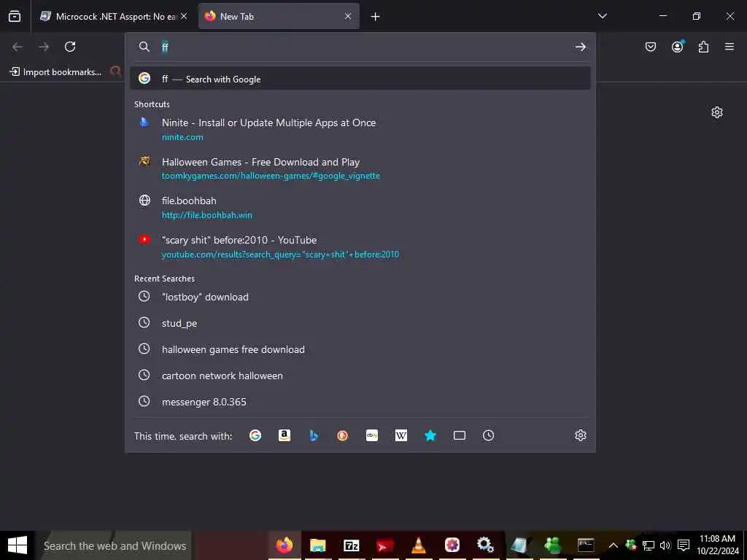The height and width of the screenshot is (560, 747).
Task: Show hidden system tray icons
Action: tap(613, 545)
